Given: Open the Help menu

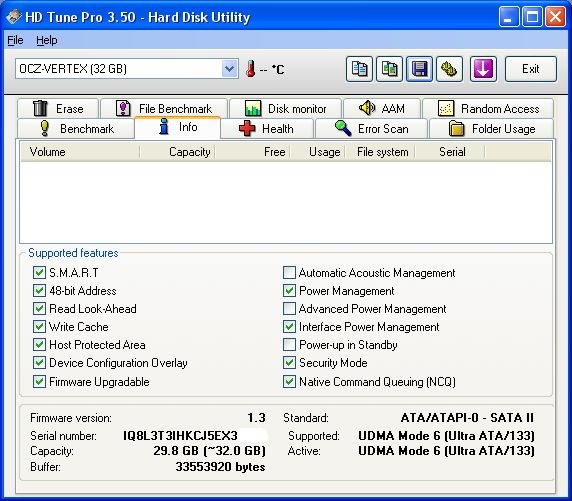Looking at the screenshot, I should (47, 40).
